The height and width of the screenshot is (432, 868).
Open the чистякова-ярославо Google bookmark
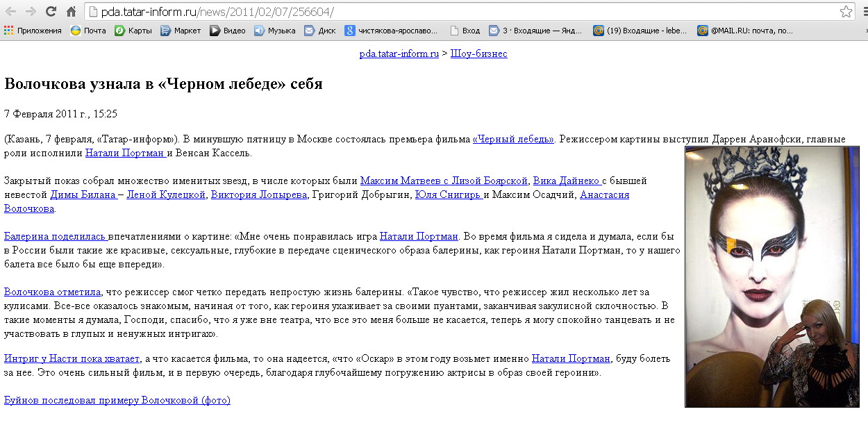pos(392,31)
